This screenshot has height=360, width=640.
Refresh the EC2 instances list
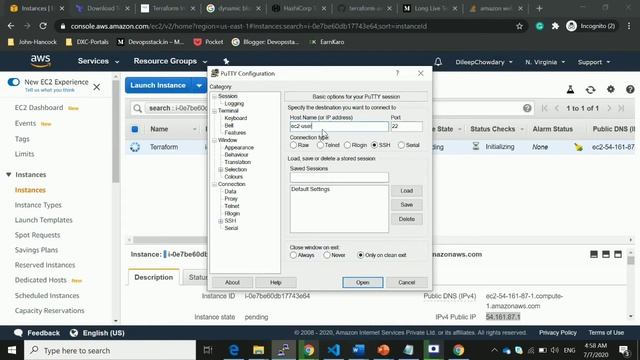tap(590, 89)
